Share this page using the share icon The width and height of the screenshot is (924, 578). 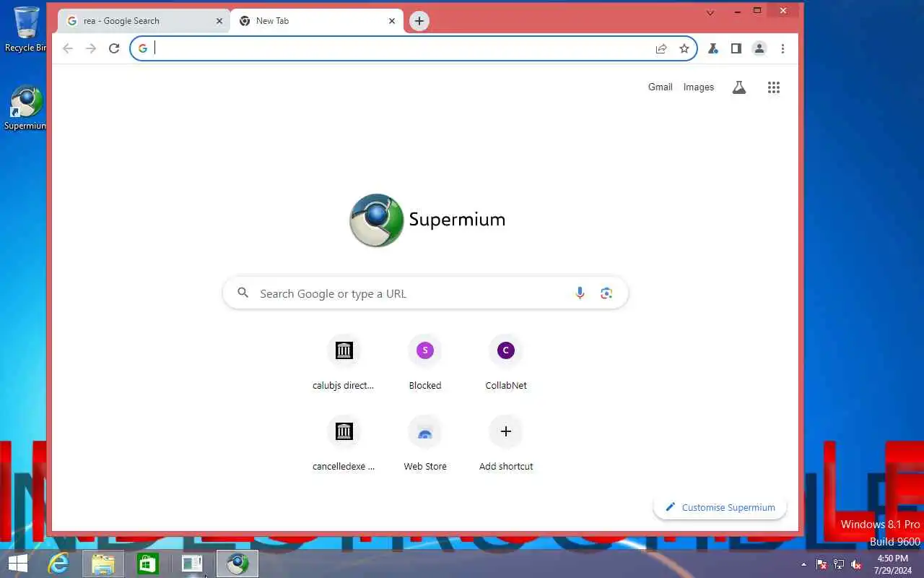coord(661,48)
